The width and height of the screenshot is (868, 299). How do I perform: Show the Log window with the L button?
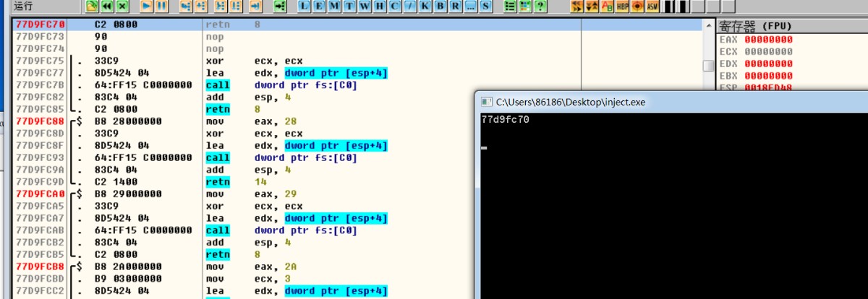[x=305, y=6]
